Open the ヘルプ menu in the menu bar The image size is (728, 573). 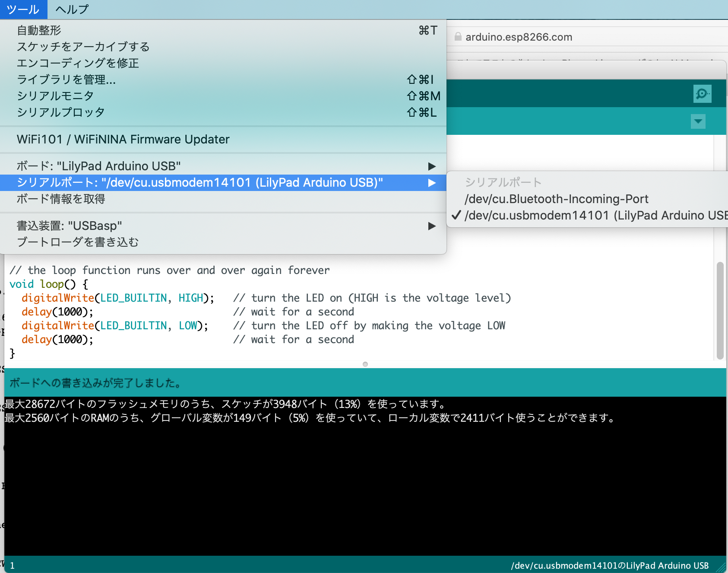point(72,9)
